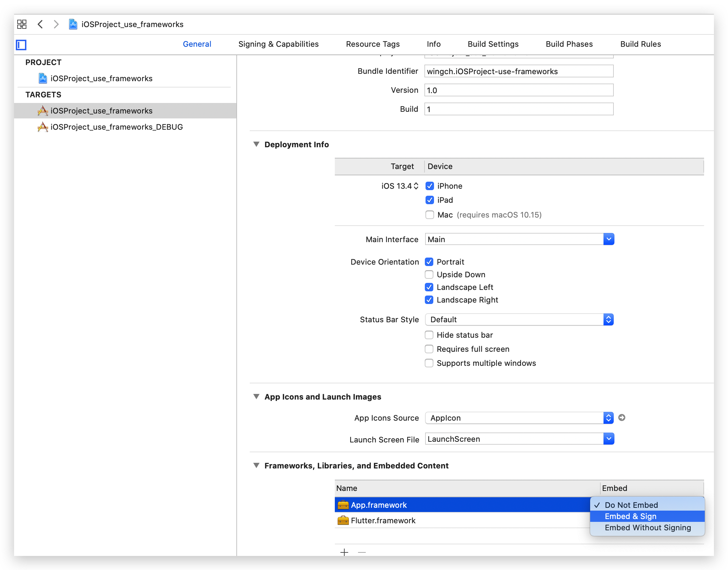The height and width of the screenshot is (570, 728).
Task: Click the Embed column header
Action: point(652,488)
